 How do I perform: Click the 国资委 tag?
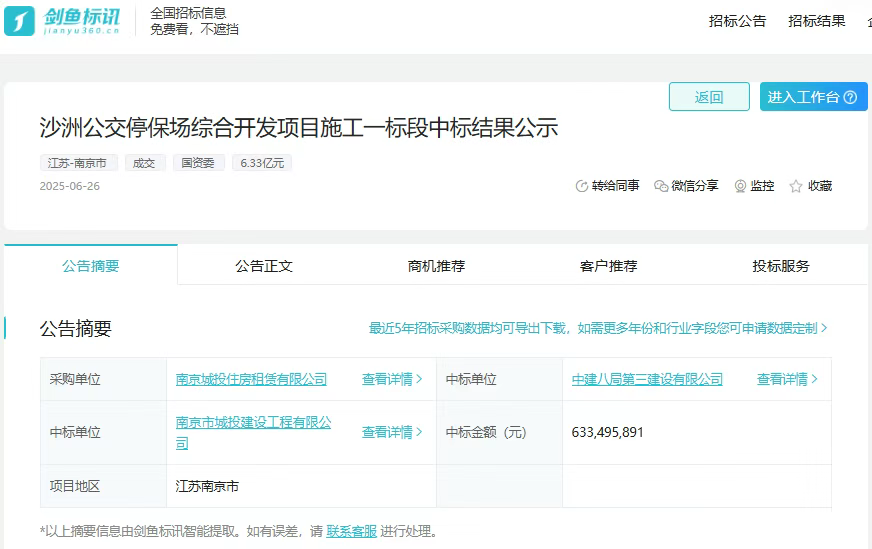[199, 163]
